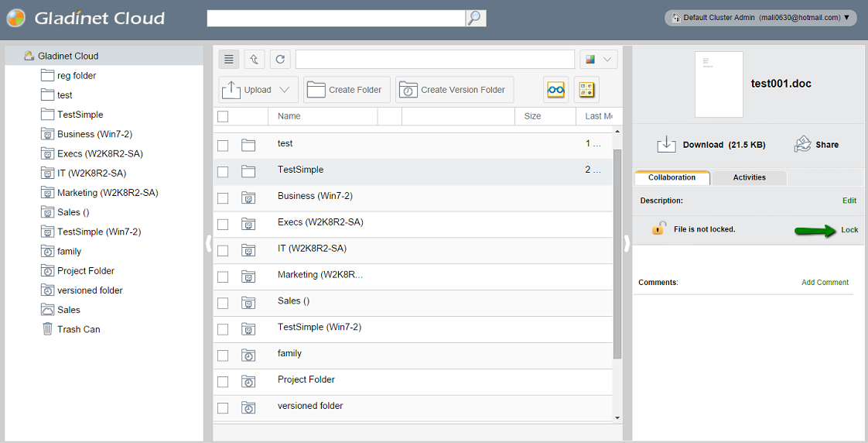Check the box for Sales () row

tap(223, 304)
